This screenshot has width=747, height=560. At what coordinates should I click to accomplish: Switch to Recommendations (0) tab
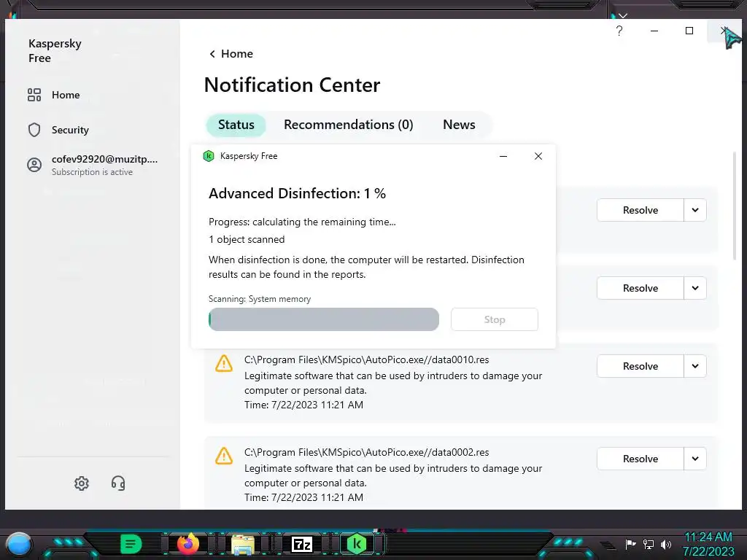click(x=348, y=125)
